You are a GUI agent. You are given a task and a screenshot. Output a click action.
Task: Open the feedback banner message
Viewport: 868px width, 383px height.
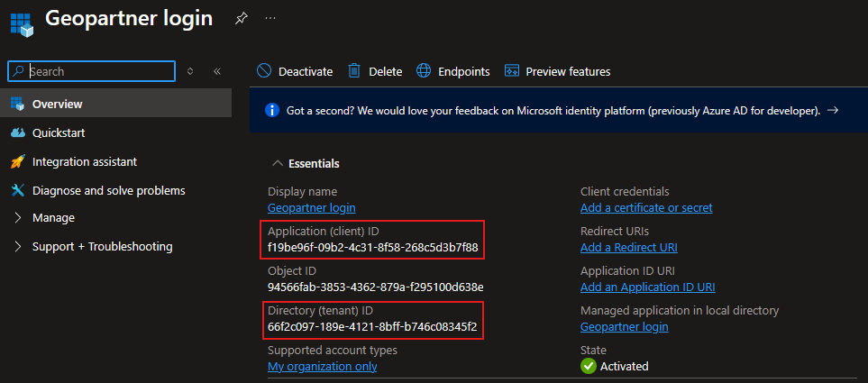tap(553, 111)
